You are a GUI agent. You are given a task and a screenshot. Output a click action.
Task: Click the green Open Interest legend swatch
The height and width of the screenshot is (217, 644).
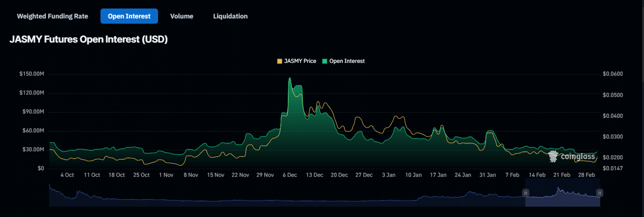(325, 61)
